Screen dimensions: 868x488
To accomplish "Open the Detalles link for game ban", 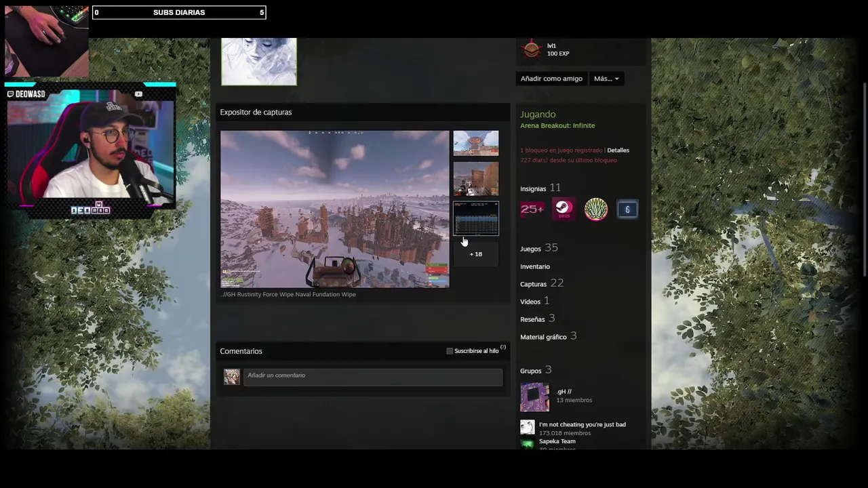I will [x=618, y=150].
